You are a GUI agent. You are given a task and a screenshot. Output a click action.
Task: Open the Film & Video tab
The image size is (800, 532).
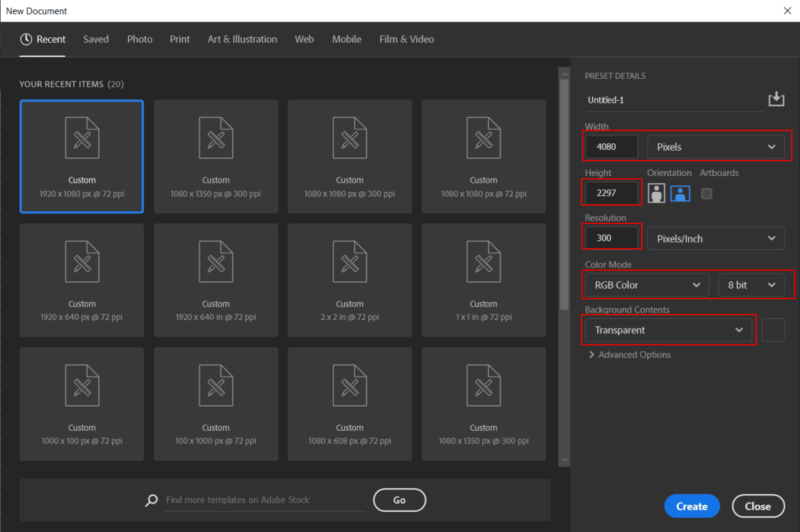(x=406, y=39)
